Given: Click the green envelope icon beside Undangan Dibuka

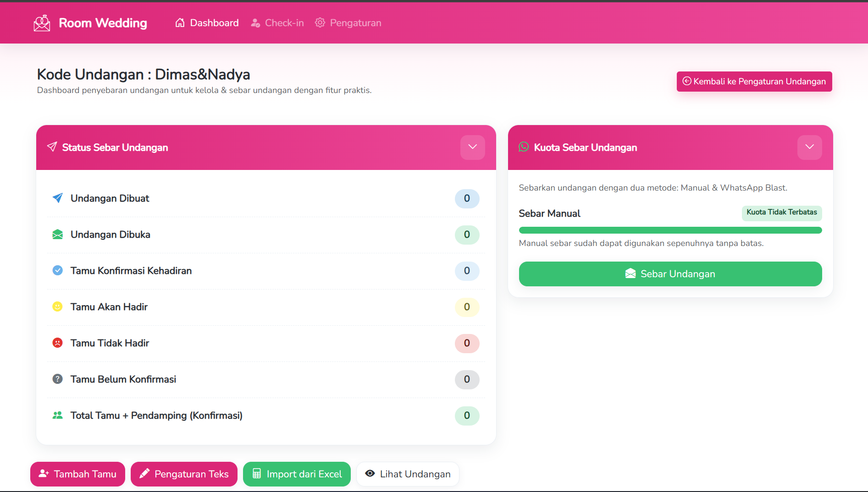Looking at the screenshot, I should tap(57, 235).
